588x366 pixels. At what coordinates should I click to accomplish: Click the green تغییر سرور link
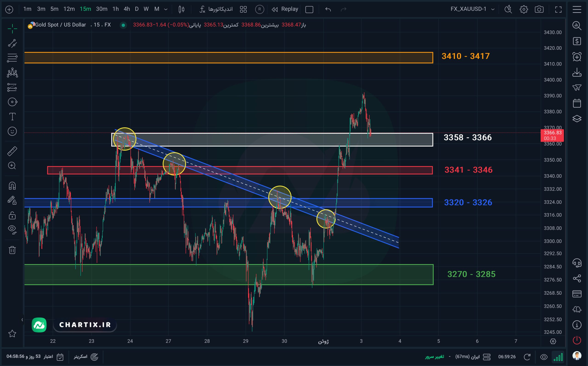434,357
